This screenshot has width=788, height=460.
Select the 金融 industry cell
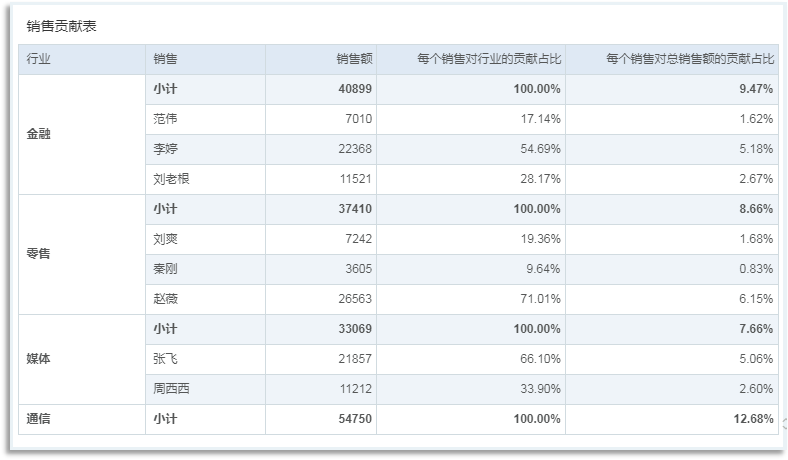38,134
